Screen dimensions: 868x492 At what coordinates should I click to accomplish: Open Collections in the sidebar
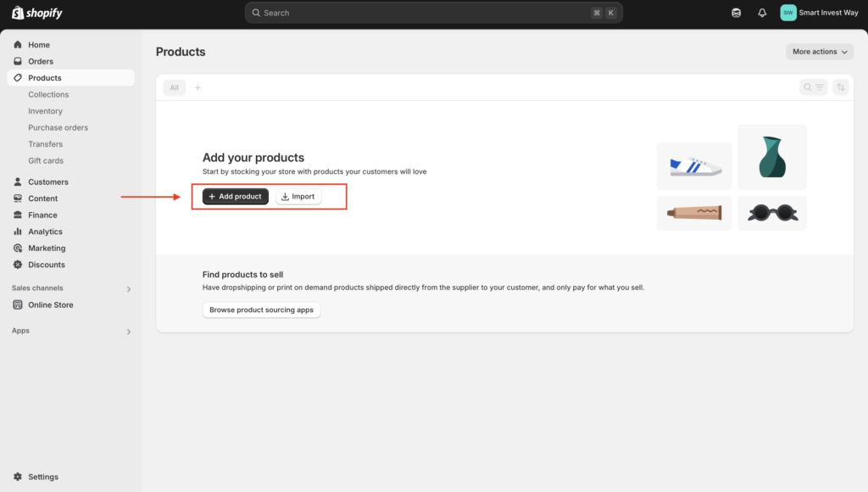tap(48, 95)
